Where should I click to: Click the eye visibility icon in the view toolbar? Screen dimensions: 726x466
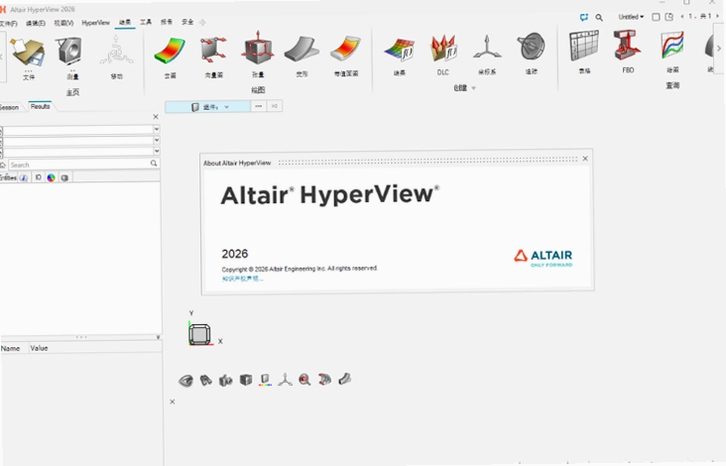point(186,381)
